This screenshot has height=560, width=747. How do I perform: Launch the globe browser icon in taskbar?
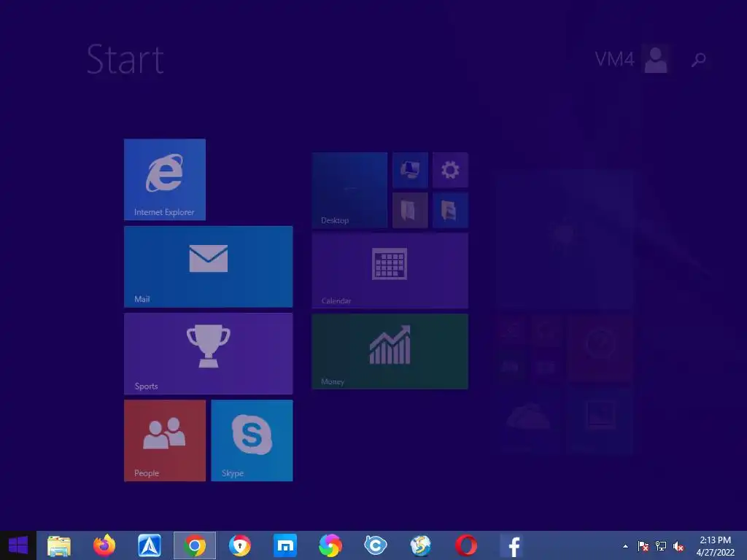421,545
